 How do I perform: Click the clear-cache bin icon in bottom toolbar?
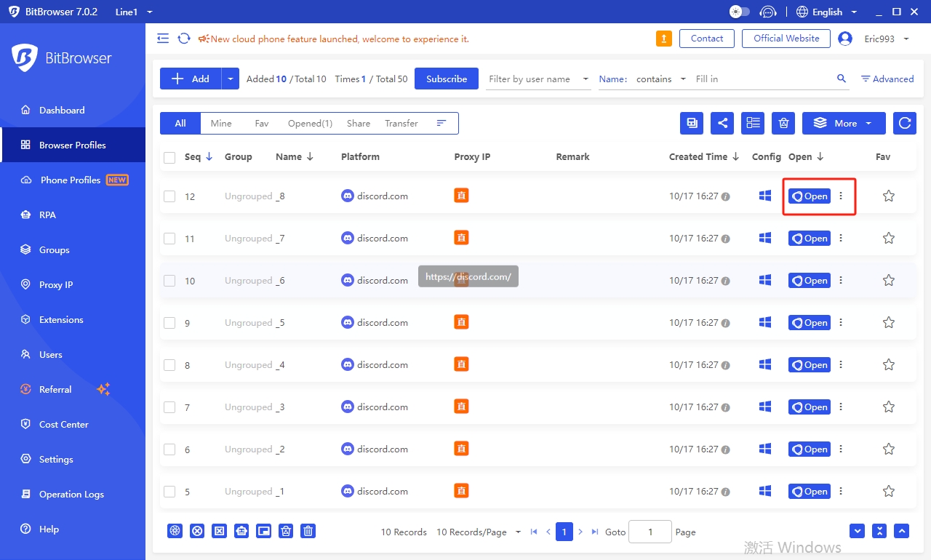(287, 531)
